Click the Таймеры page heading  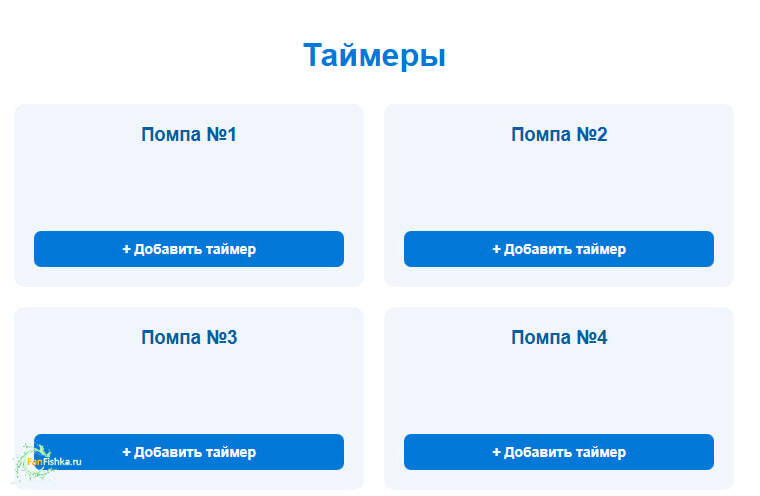click(375, 55)
